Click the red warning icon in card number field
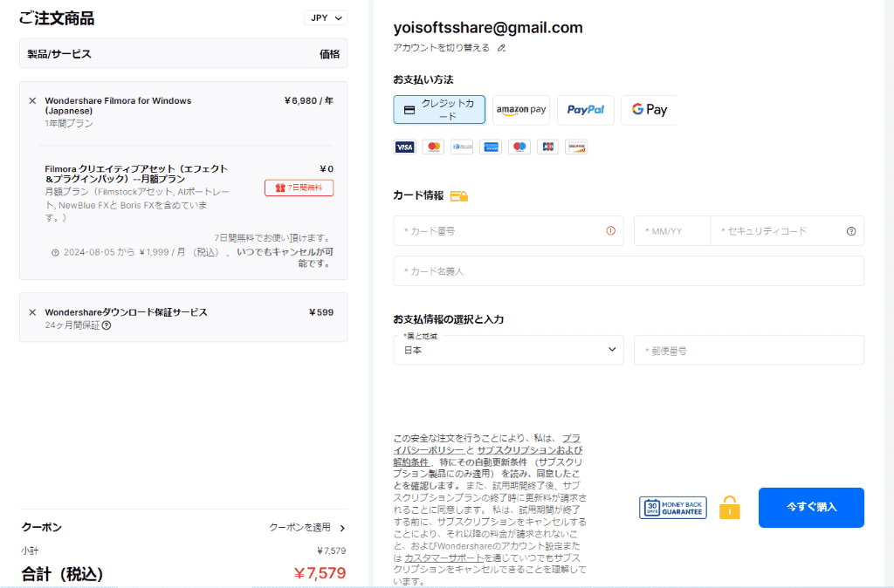 pyautogui.click(x=610, y=231)
